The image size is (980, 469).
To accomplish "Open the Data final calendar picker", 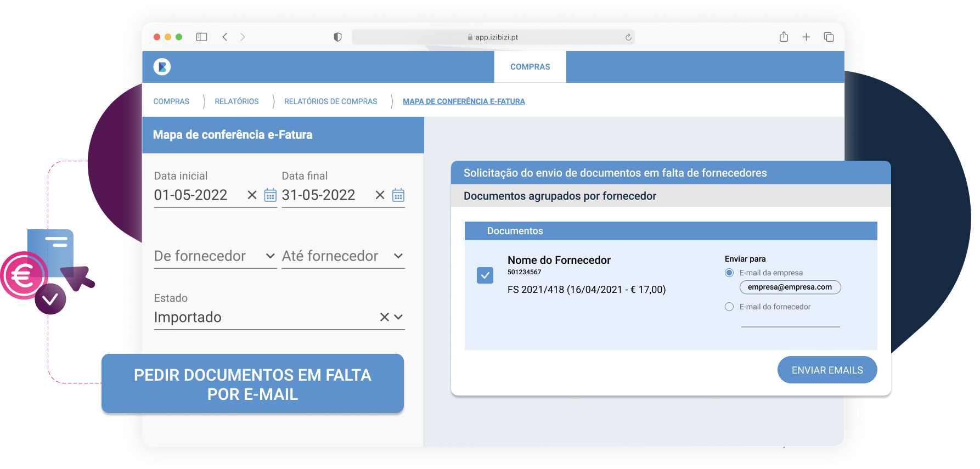I will 398,195.
